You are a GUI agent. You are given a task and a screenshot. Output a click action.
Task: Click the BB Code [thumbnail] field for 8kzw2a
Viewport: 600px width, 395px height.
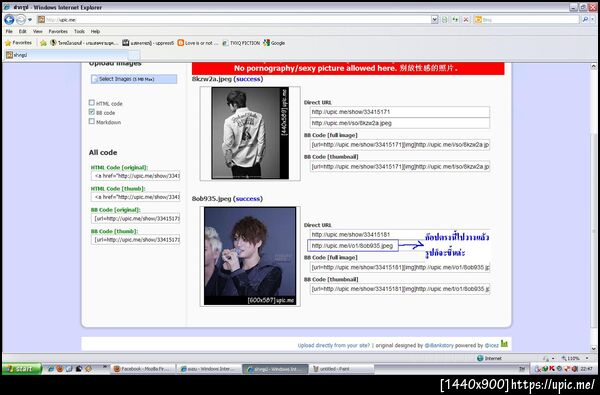(x=400, y=166)
